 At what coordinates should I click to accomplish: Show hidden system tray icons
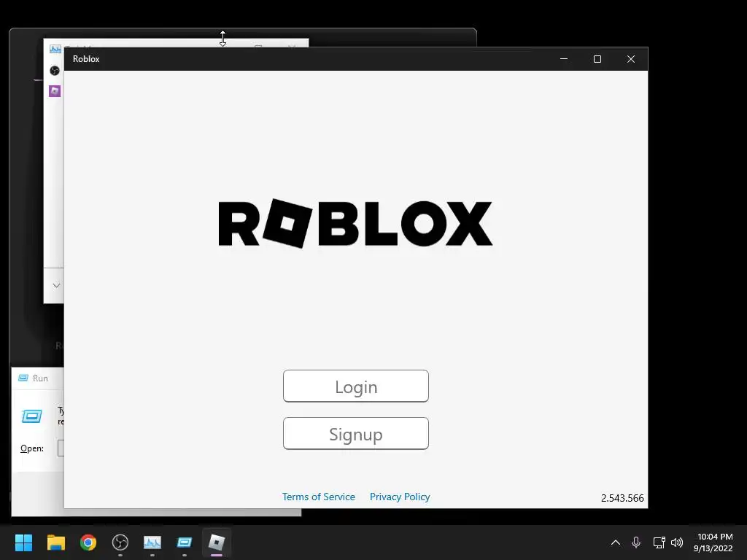[616, 542]
